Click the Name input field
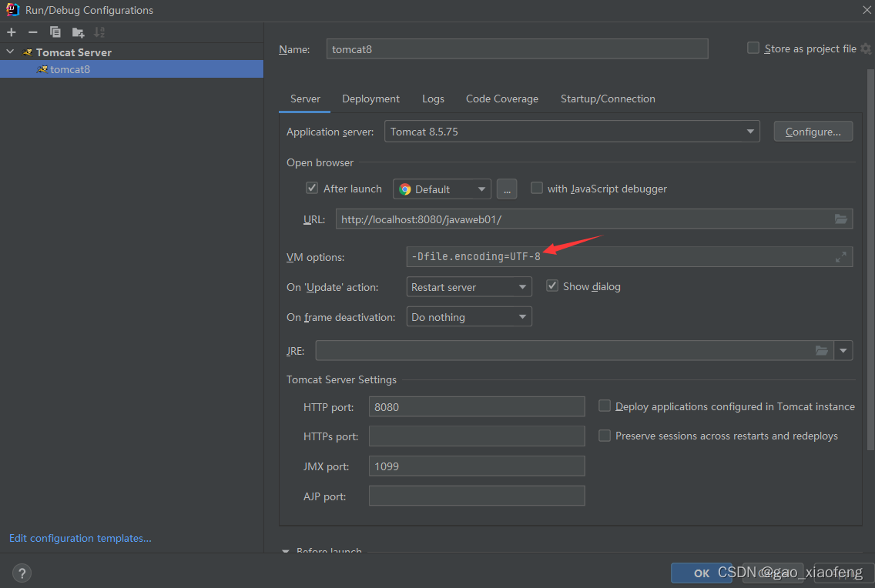The image size is (875, 588). 518,49
